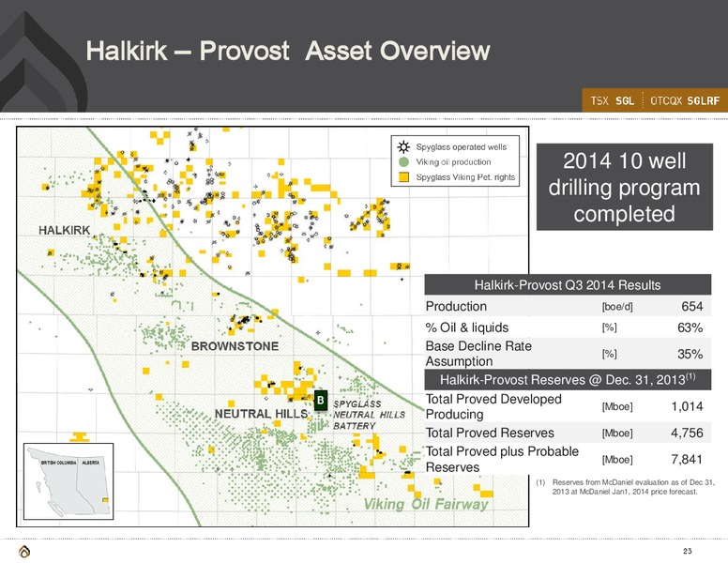Click the Total Proved plus Probable value 7,841
The image size is (728, 563).
687,460
